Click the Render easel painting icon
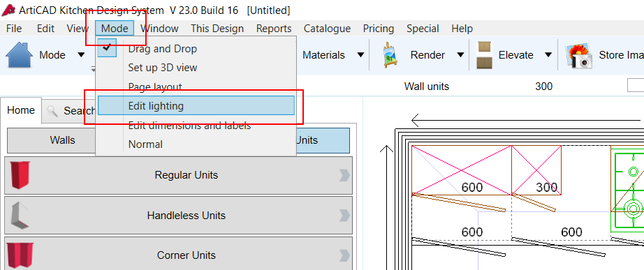644x270 pixels. pyautogui.click(x=389, y=55)
